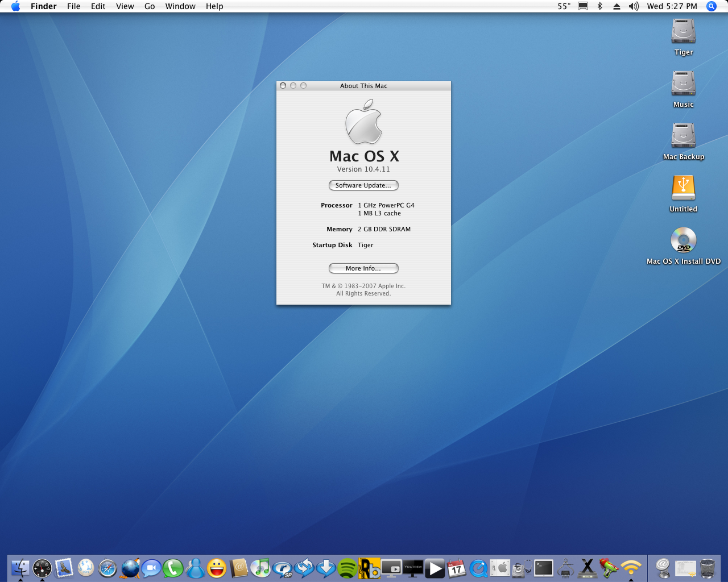The height and width of the screenshot is (582, 728).
Task: Open the yellow Rb icon in Dock
Action: (369, 568)
